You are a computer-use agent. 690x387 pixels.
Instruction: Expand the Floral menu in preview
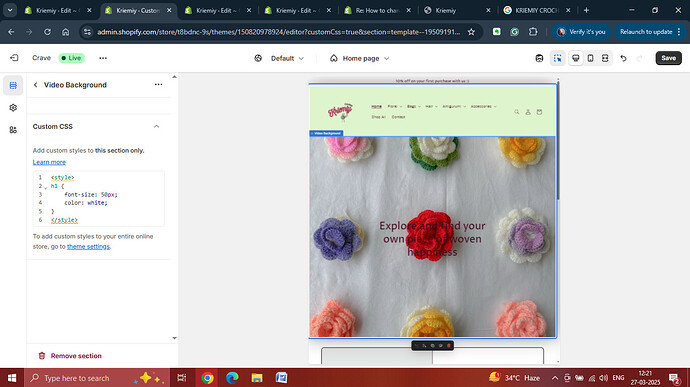pyautogui.click(x=395, y=107)
